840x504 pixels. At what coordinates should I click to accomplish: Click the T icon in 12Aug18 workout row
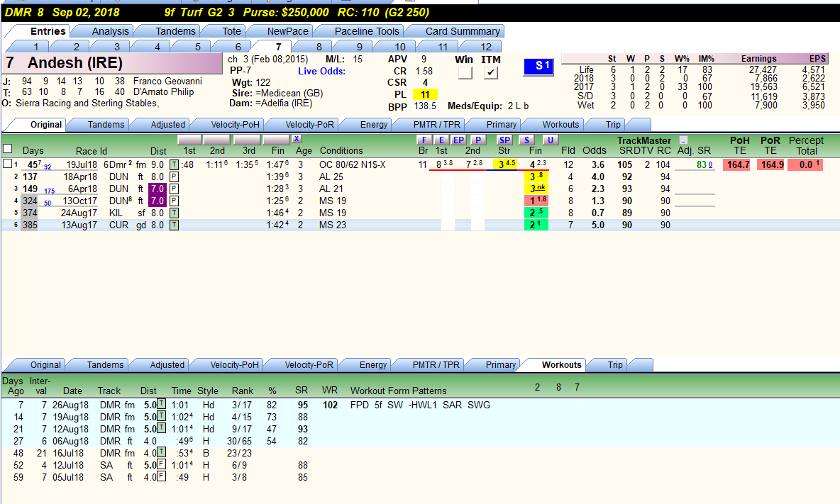click(x=161, y=429)
